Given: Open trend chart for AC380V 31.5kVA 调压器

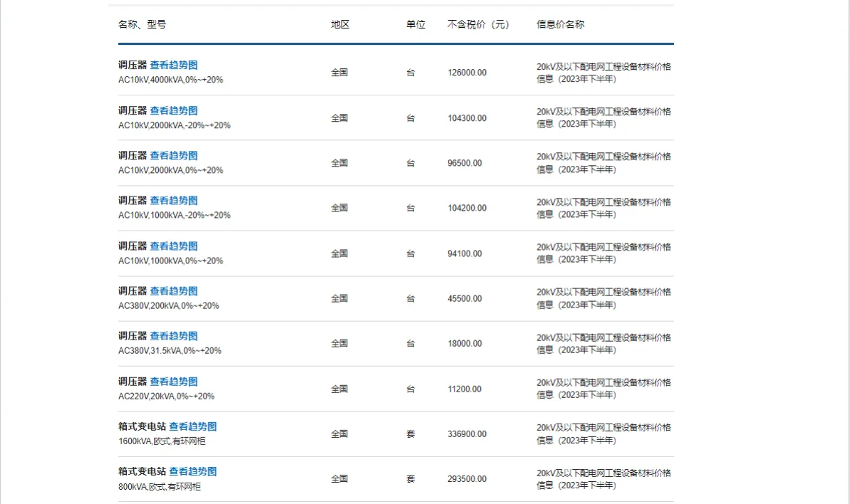Looking at the screenshot, I should [174, 335].
